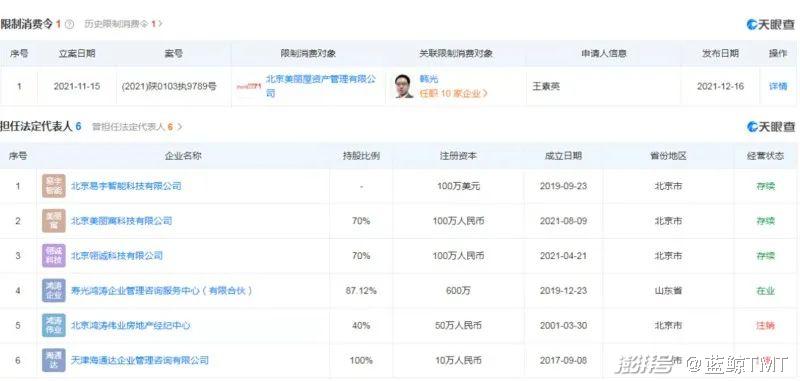Click applicant name 王素英
Screen dimensions: 800x381
(x=546, y=87)
